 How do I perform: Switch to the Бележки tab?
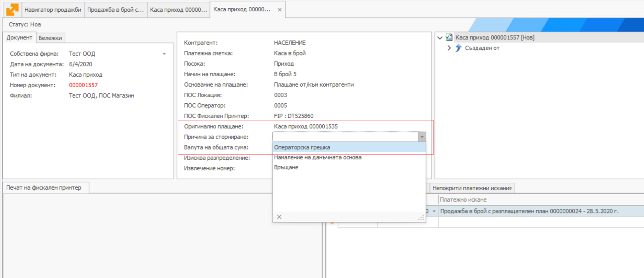tap(50, 38)
